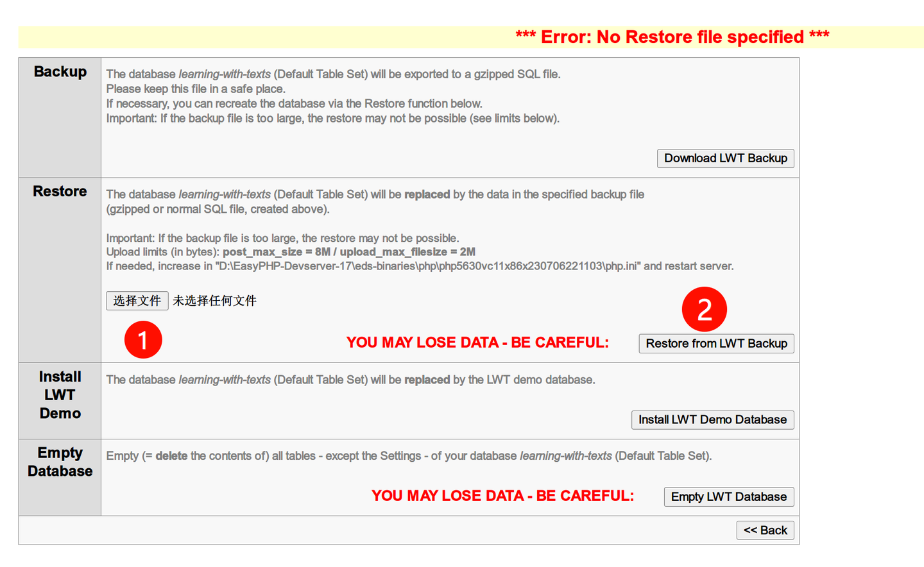
Task: Click the text replaced by the LWT demo database
Action: tap(499, 380)
